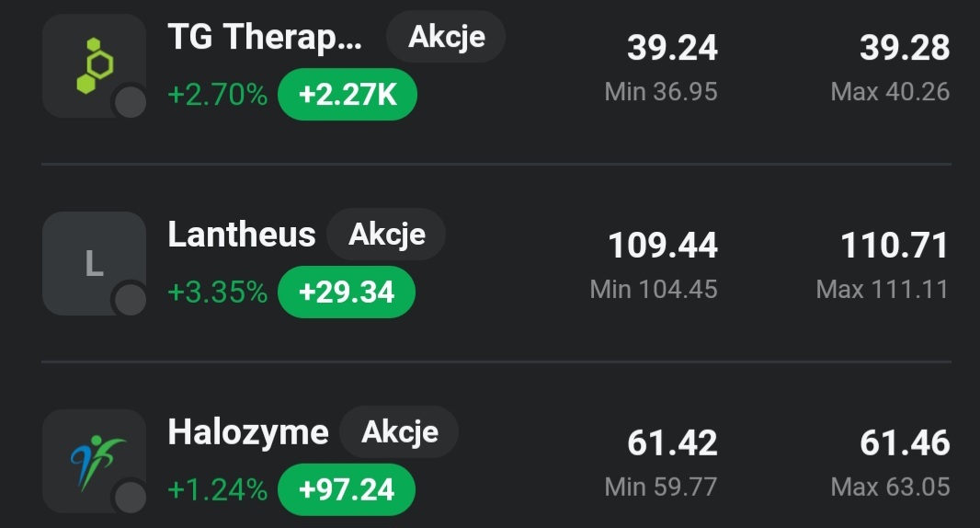Tap the Lantheus letter L icon
The height and width of the screenshot is (528, 980).
[94, 263]
